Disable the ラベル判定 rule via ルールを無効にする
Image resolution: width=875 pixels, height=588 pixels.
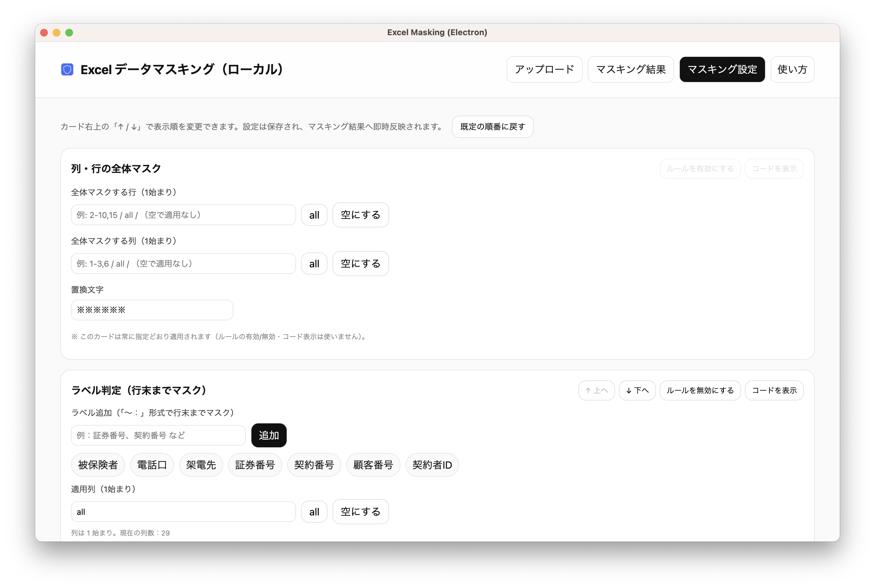click(x=700, y=390)
